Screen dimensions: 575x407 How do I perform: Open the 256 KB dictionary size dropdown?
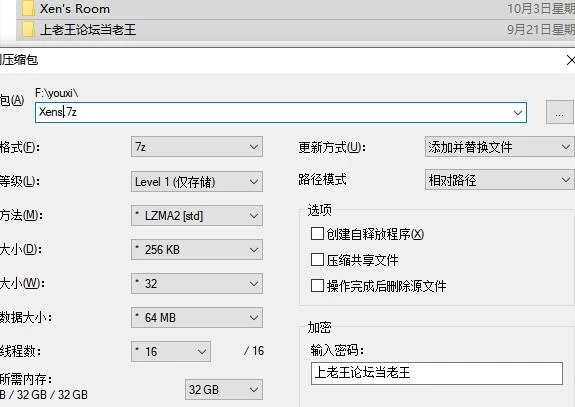click(197, 250)
